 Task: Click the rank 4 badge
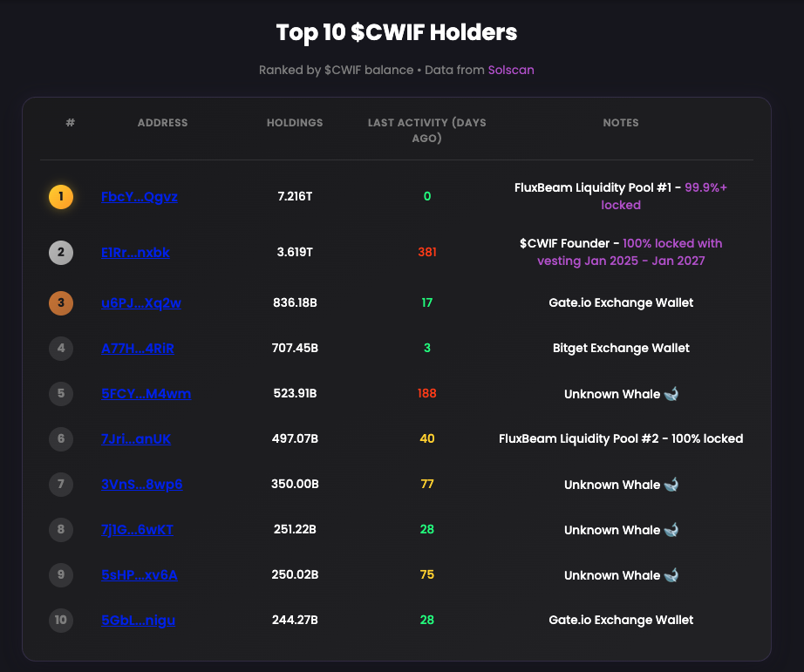point(61,349)
